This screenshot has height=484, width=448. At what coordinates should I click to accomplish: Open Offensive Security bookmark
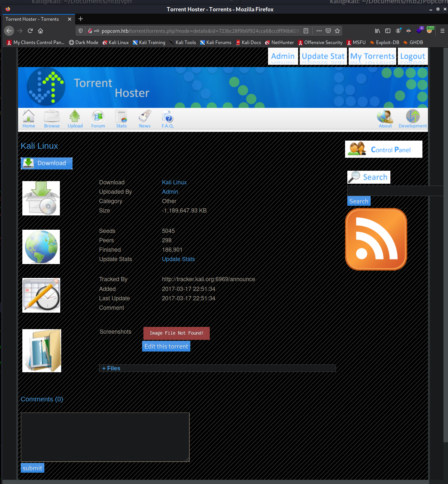coord(320,42)
